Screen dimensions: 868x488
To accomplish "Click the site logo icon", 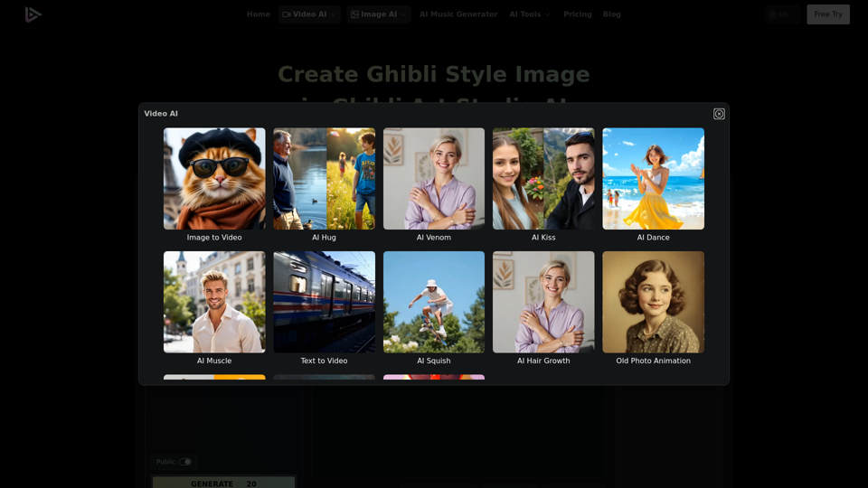I will 33,14.
